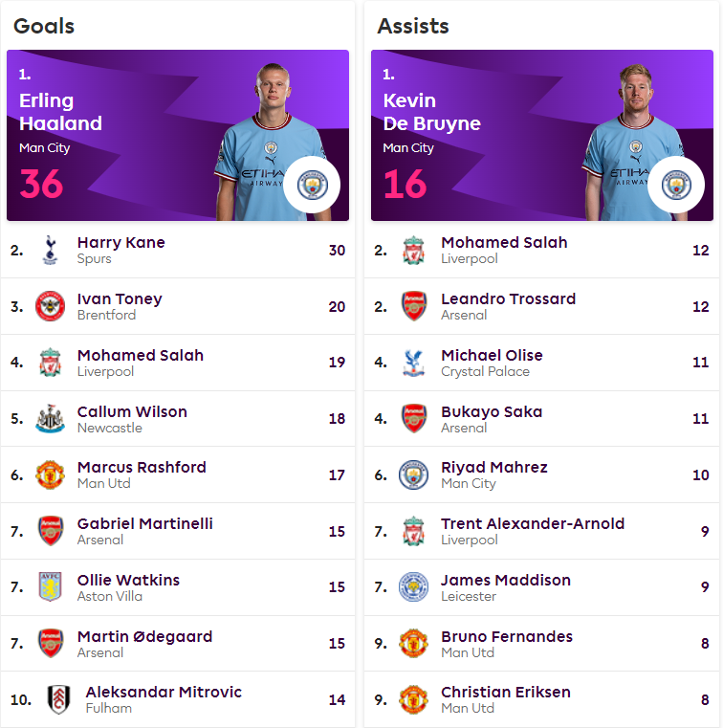The height and width of the screenshot is (728, 723).
Task: Open Gabriel Martinelli's player link
Action: click(144, 523)
